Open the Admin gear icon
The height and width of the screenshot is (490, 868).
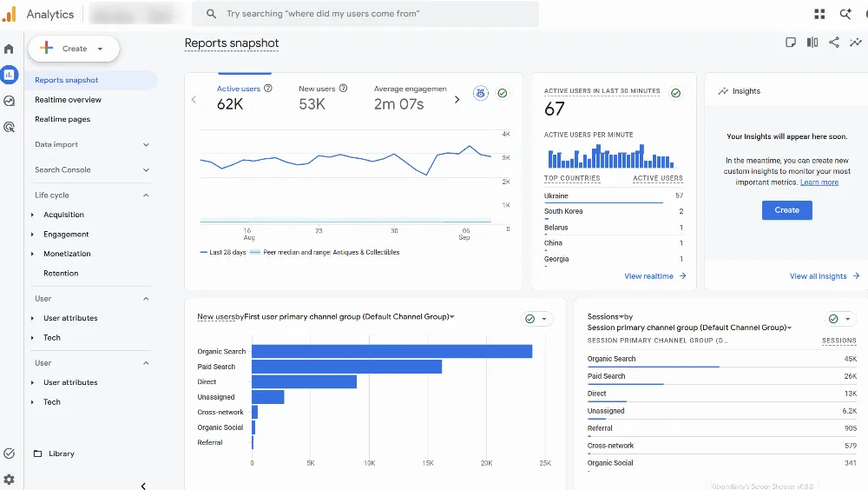click(9, 480)
